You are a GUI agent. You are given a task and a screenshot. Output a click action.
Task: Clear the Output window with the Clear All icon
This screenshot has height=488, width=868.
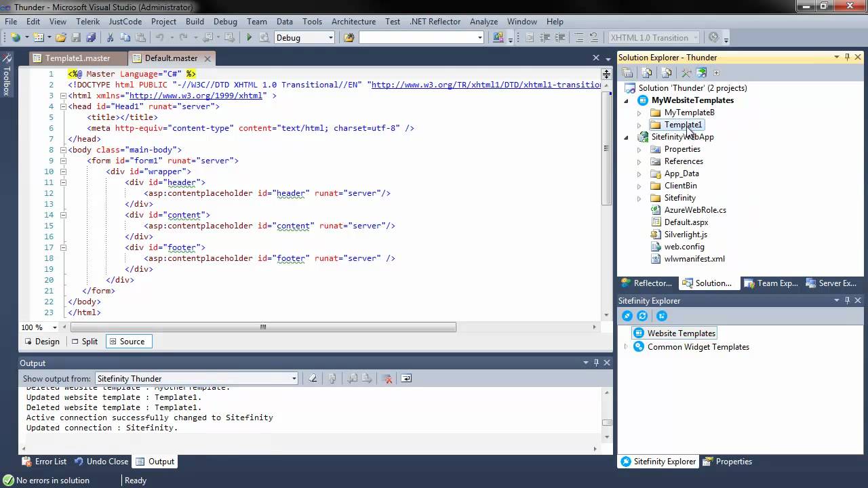coord(387,379)
